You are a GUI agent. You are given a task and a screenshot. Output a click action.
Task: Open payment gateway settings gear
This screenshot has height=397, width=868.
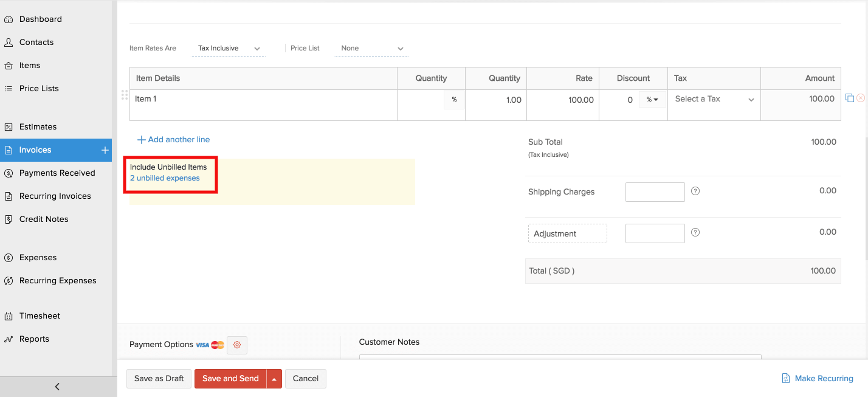point(237,345)
